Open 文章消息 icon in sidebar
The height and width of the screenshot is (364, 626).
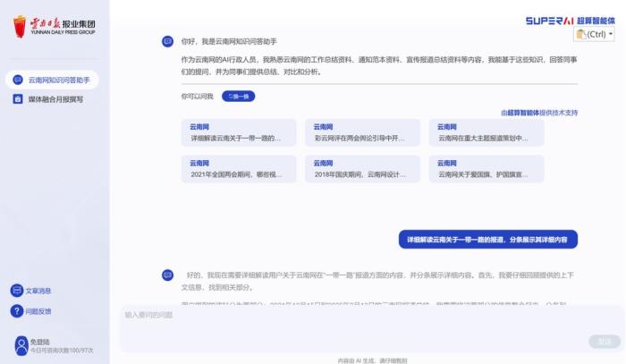click(17, 290)
